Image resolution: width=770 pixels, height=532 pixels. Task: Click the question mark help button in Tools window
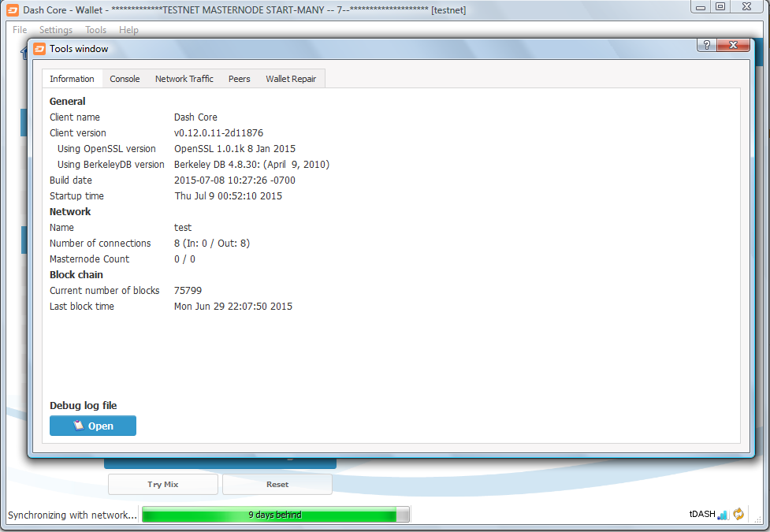[707, 45]
